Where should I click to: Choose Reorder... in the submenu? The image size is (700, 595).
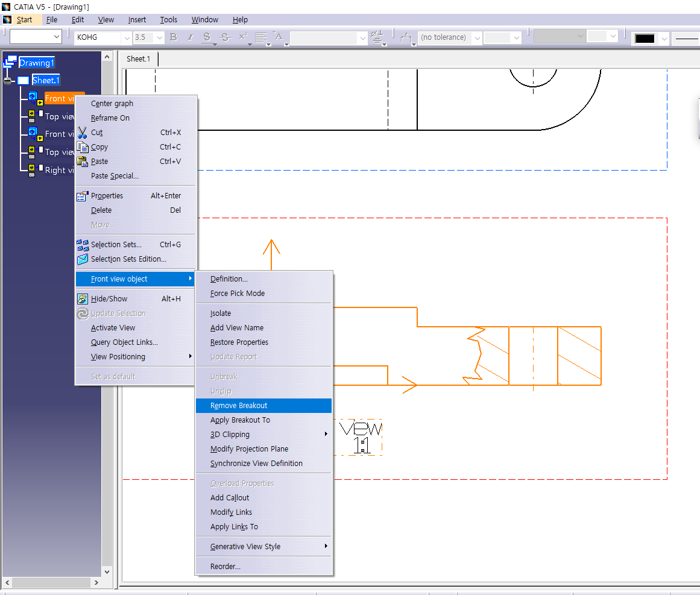(x=264, y=567)
